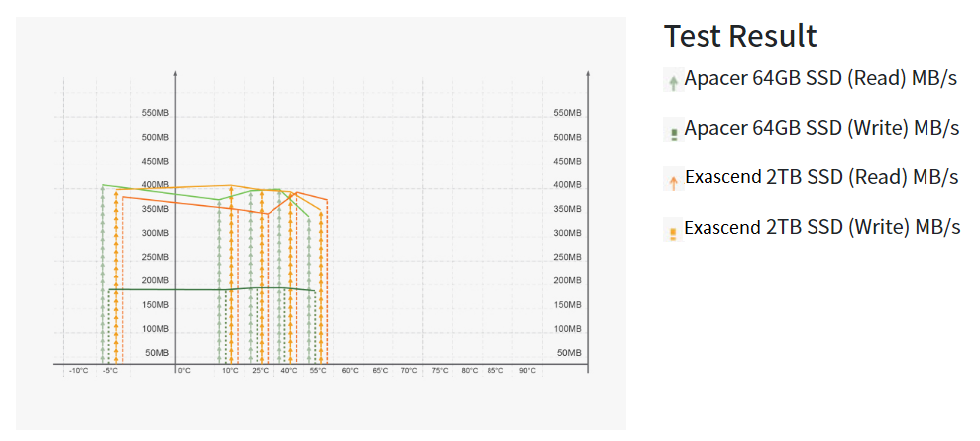This screenshot has height=441, width=980.
Task: Click the 40°C temperature axis label
Action: point(289,371)
